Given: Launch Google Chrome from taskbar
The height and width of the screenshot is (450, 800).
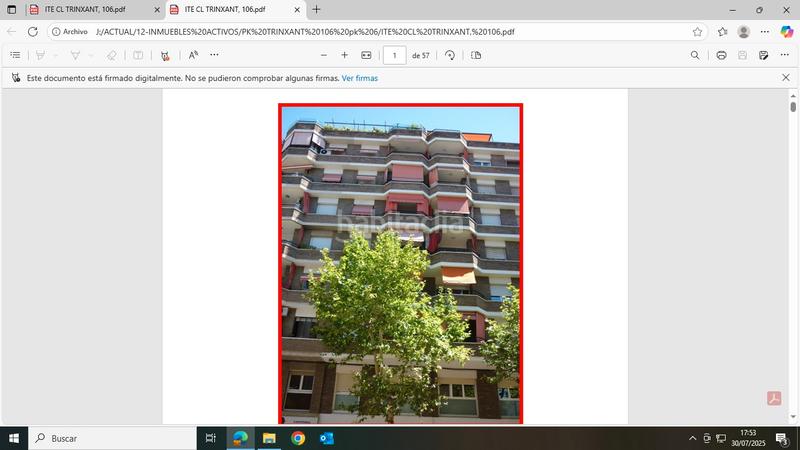Looking at the screenshot, I should (x=298, y=438).
